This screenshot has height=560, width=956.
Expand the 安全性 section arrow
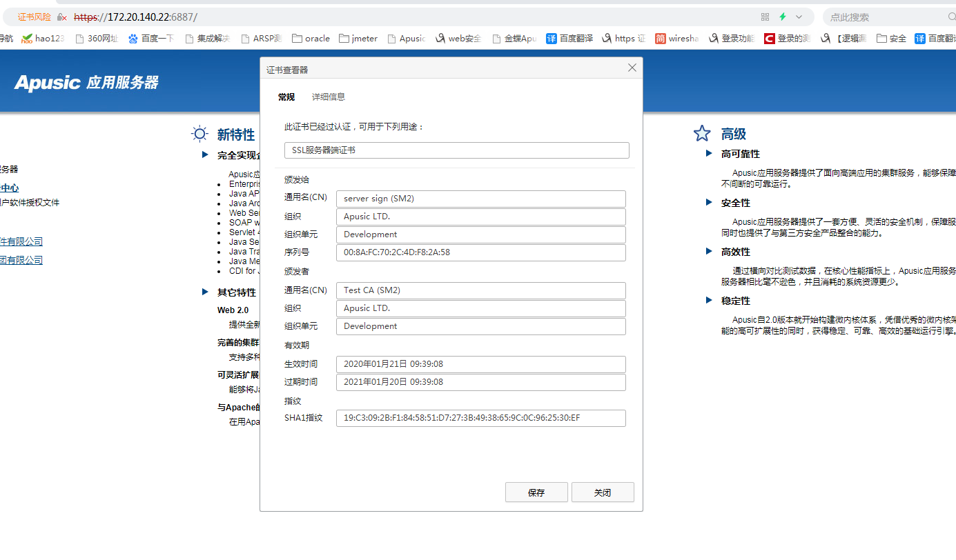click(x=709, y=203)
